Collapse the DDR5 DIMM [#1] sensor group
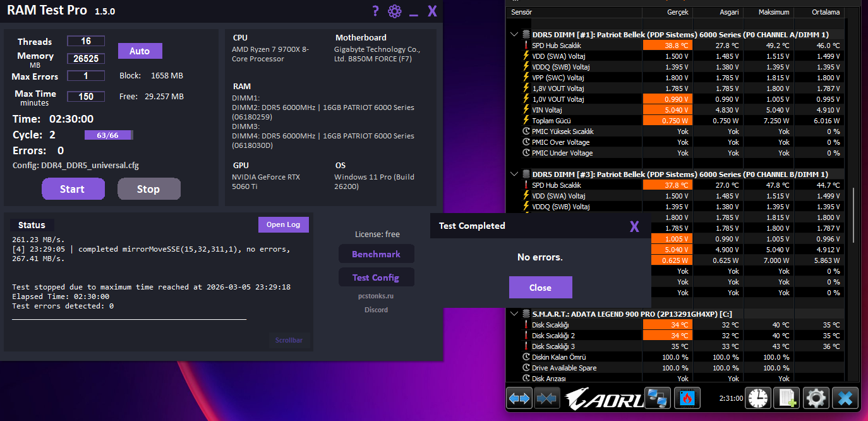This screenshot has height=421, width=868. tap(514, 34)
